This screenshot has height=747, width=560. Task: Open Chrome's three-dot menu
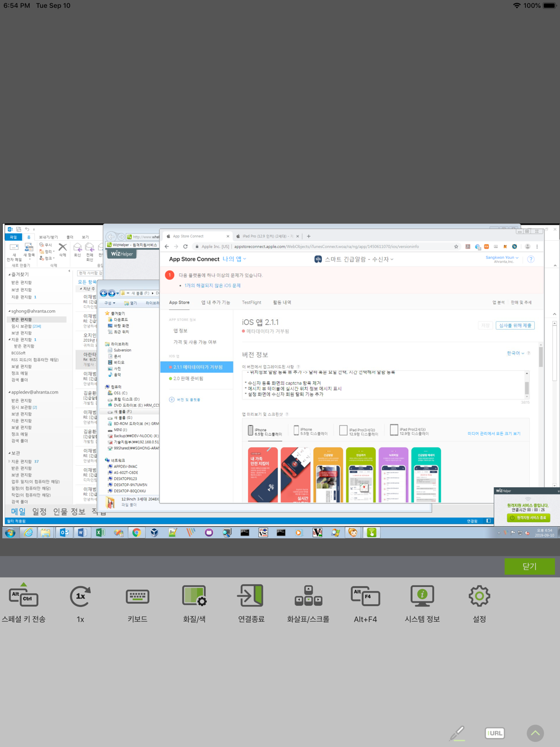[536, 246]
